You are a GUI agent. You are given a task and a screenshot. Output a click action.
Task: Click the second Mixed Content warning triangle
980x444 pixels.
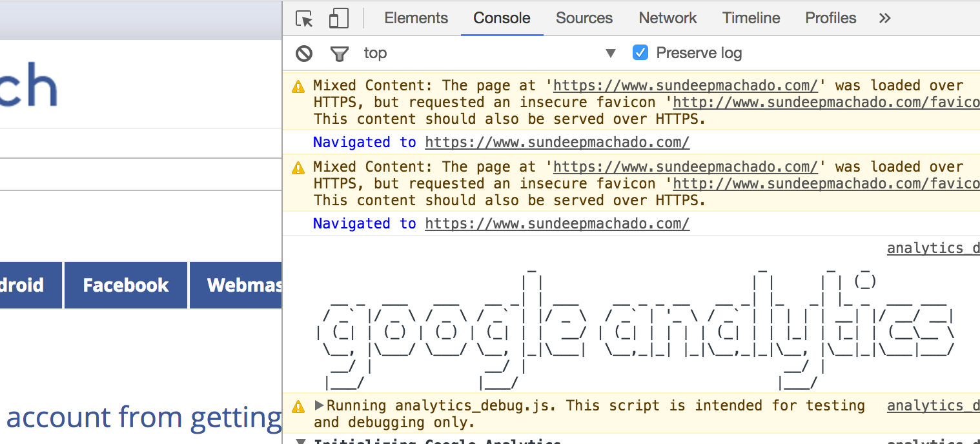(298, 166)
